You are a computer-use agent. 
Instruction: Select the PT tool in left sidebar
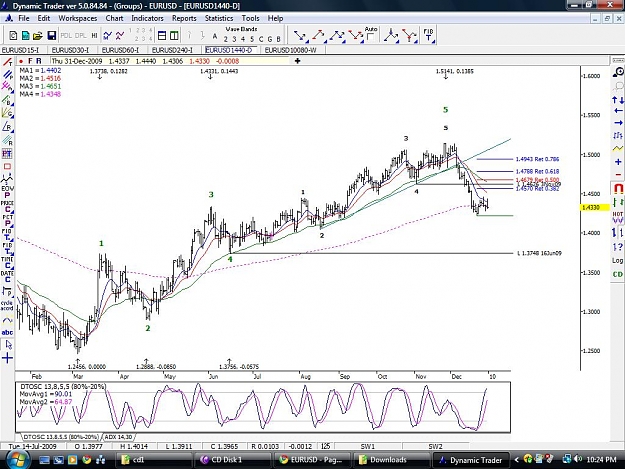coord(7,153)
